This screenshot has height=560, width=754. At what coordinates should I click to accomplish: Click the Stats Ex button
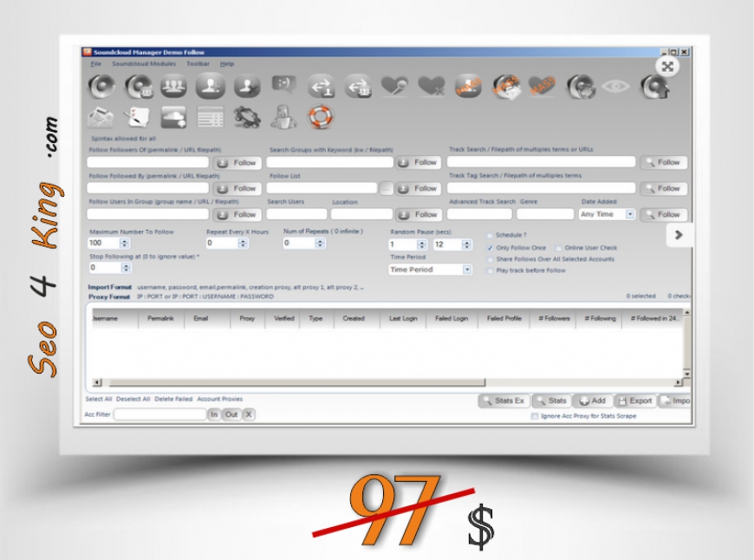click(504, 400)
